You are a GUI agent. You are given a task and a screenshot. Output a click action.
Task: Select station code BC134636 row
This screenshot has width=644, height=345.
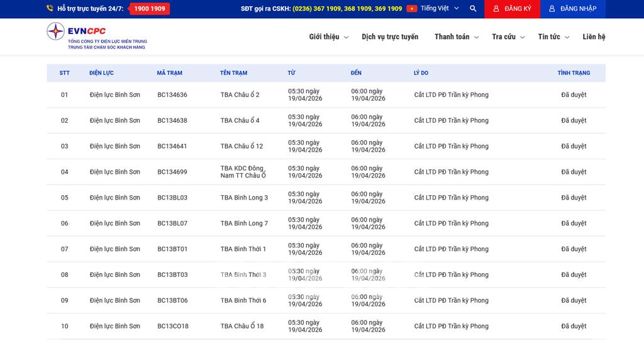172,95
